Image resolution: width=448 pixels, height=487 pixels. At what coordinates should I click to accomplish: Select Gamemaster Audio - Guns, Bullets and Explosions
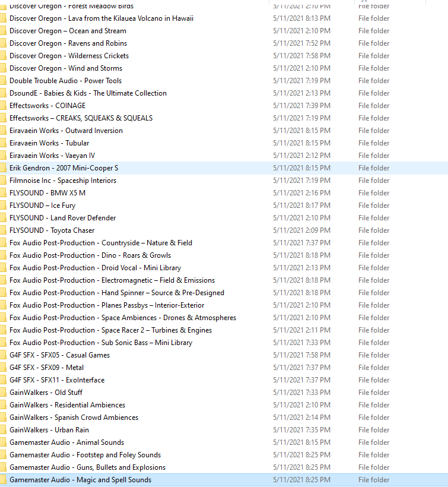click(x=87, y=467)
